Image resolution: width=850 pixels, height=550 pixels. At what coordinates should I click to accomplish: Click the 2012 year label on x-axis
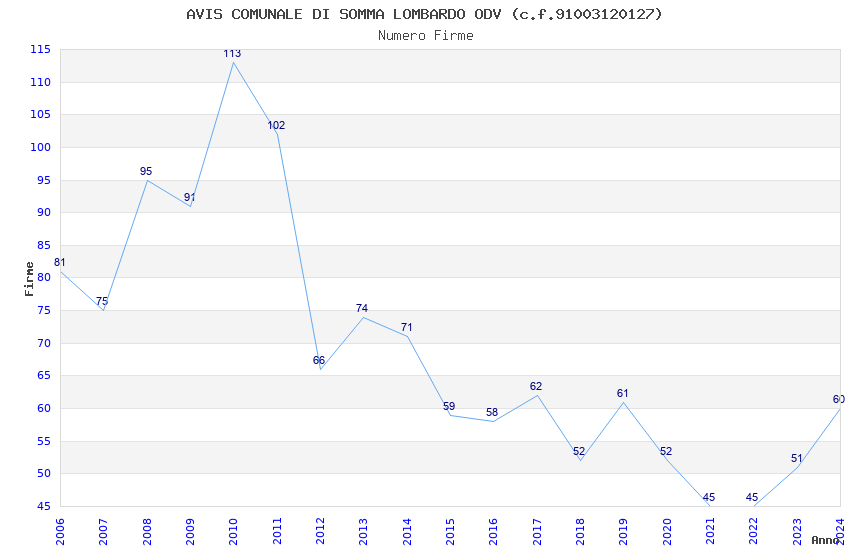[320, 531]
